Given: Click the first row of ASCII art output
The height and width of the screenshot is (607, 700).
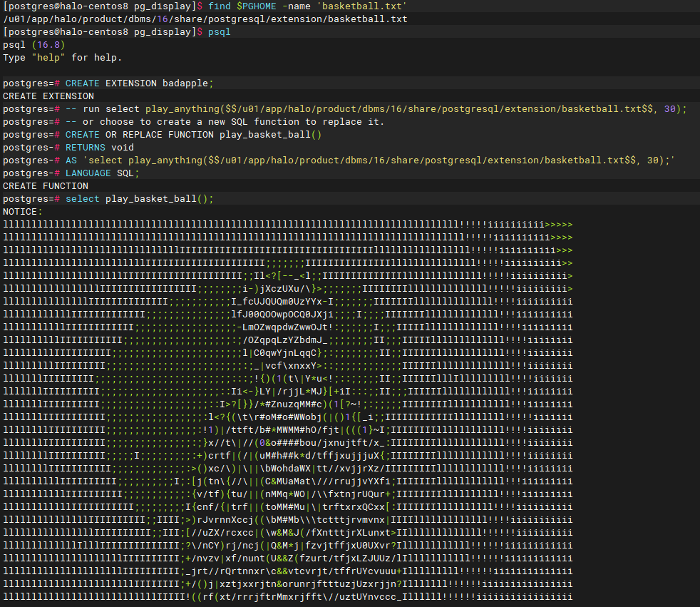Looking at the screenshot, I should (x=287, y=225).
